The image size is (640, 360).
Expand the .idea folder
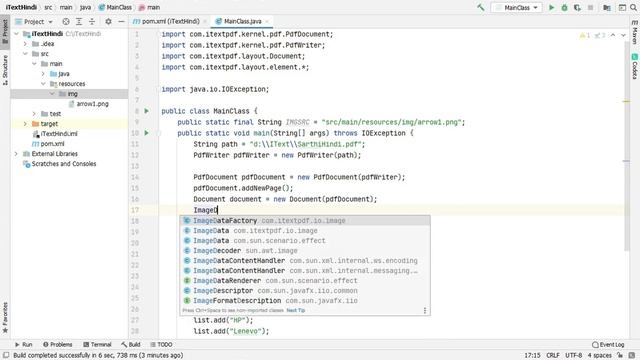click(25, 44)
